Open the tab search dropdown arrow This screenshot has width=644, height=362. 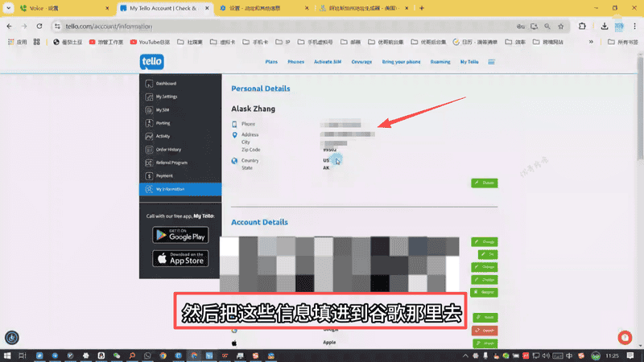[x=8, y=8]
